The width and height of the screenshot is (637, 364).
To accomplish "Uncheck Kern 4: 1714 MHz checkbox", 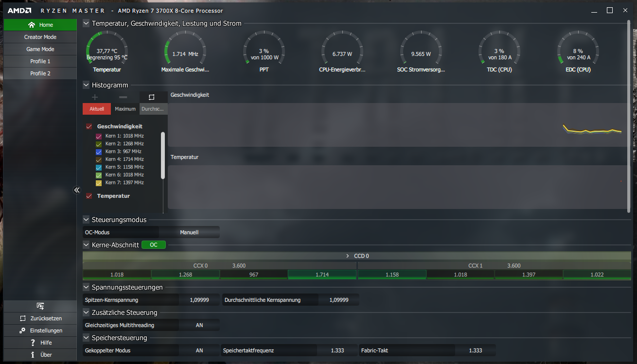I will [x=99, y=160].
